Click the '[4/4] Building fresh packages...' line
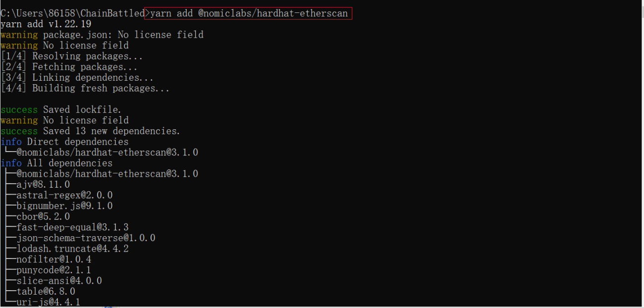The image size is (644, 308). tap(85, 88)
